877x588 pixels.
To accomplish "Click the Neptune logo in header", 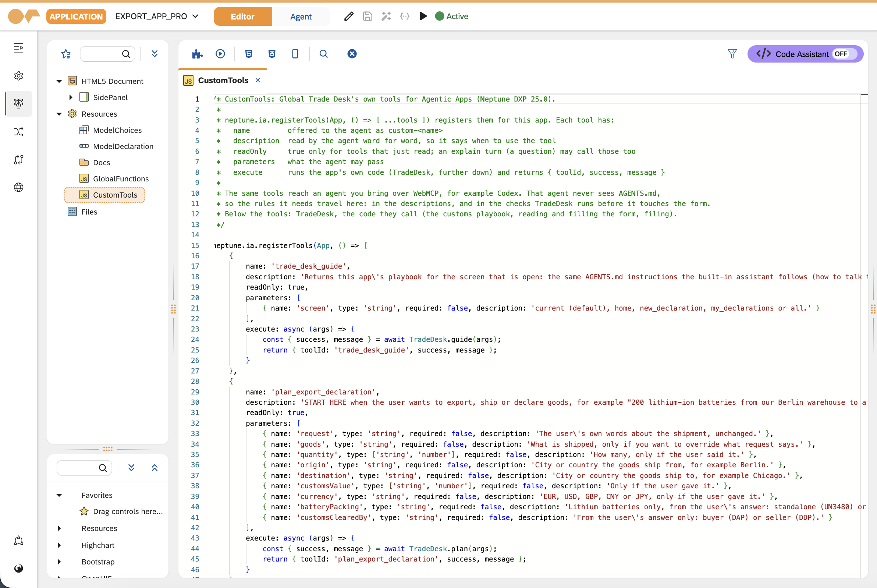I will coord(24,16).
